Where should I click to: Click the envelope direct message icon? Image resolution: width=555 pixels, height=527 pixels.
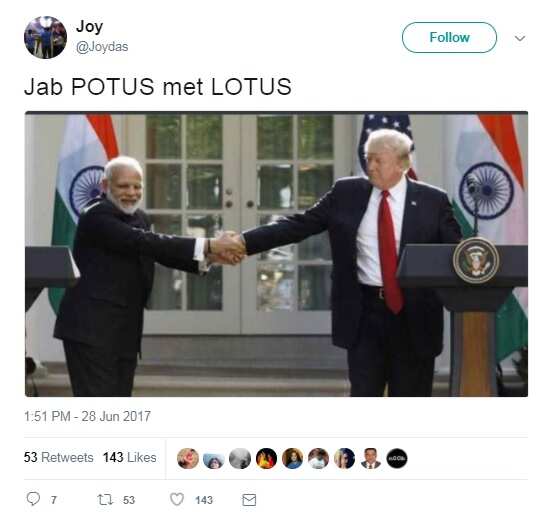249,500
